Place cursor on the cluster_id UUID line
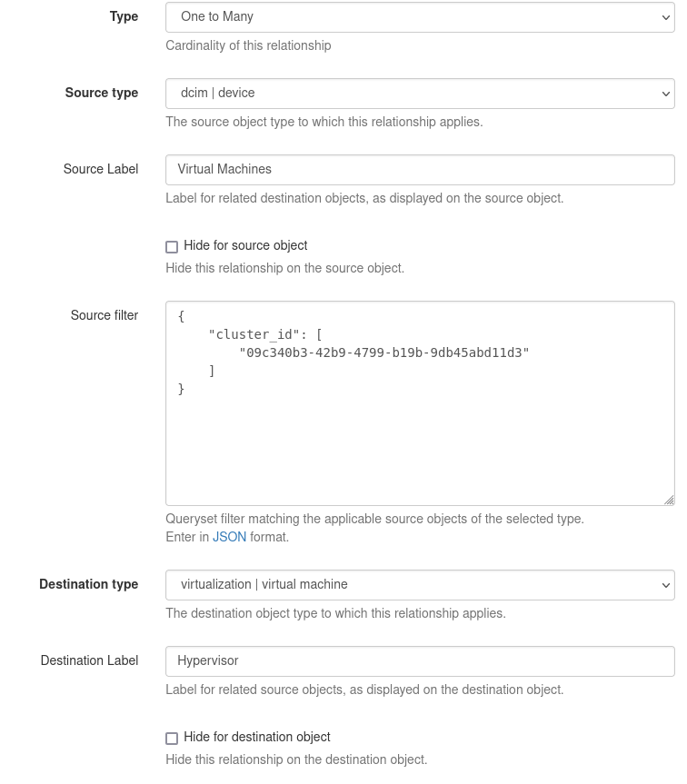687x784 pixels. 382,352
